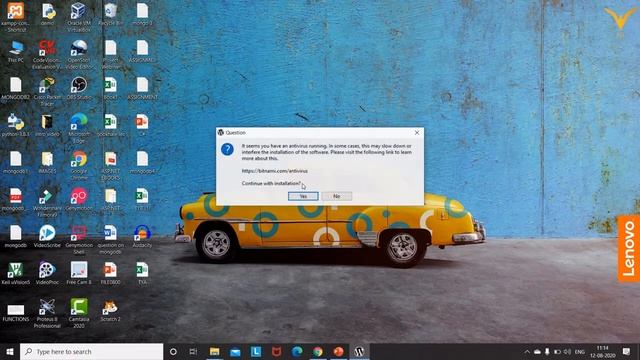Select the mongo 3 file icon
Image resolution: width=640 pixels, height=360 pixels.
(x=142, y=15)
